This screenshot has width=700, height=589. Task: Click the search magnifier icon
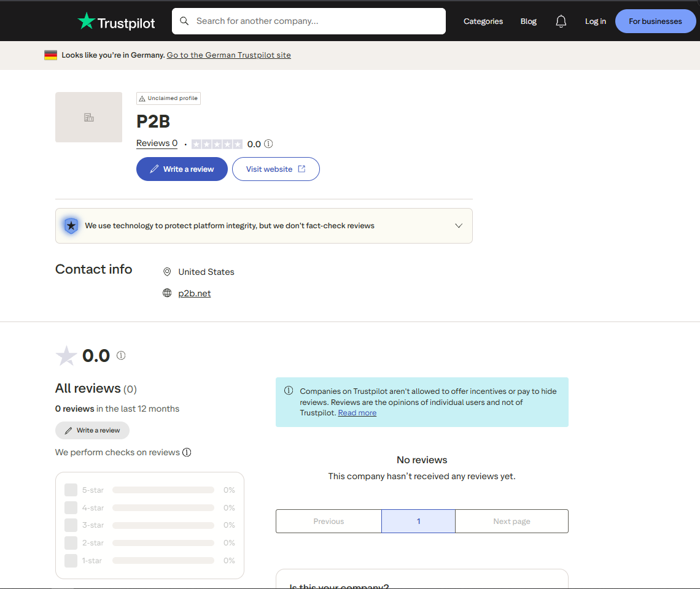184,21
